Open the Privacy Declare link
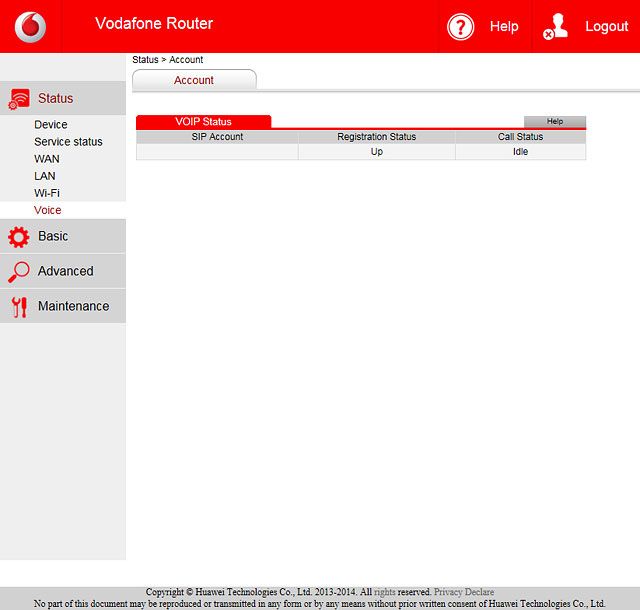Image resolution: width=640 pixels, height=610 pixels. 464,592
